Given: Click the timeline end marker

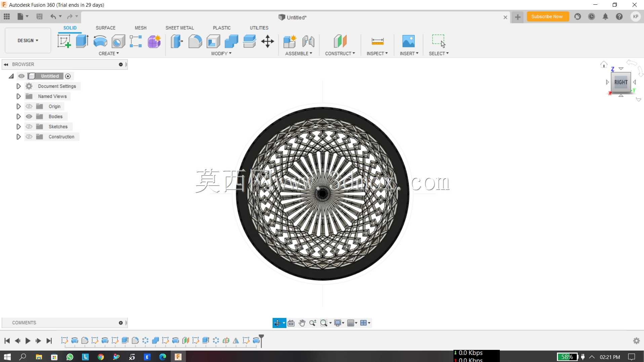Looking at the screenshot, I should pos(261,340).
